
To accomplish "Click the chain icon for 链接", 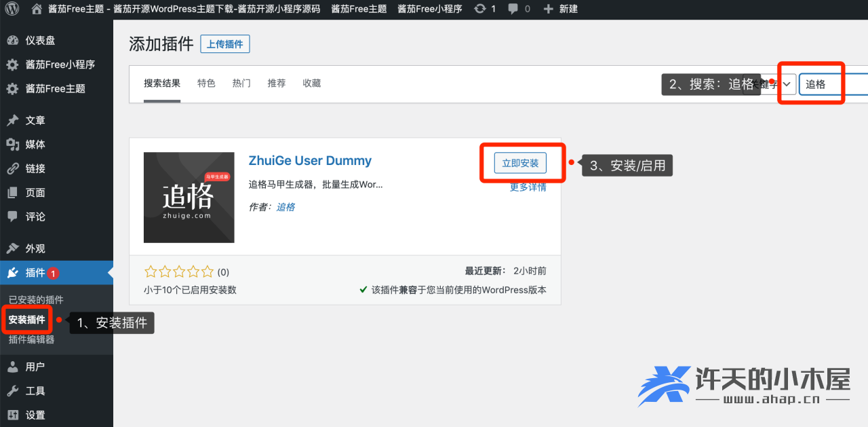I will point(12,168).
